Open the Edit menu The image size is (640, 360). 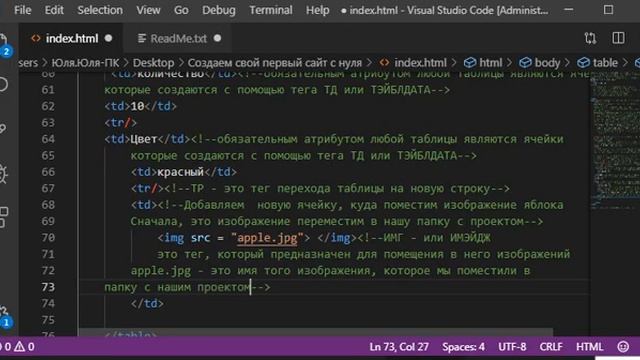[54, 10]
